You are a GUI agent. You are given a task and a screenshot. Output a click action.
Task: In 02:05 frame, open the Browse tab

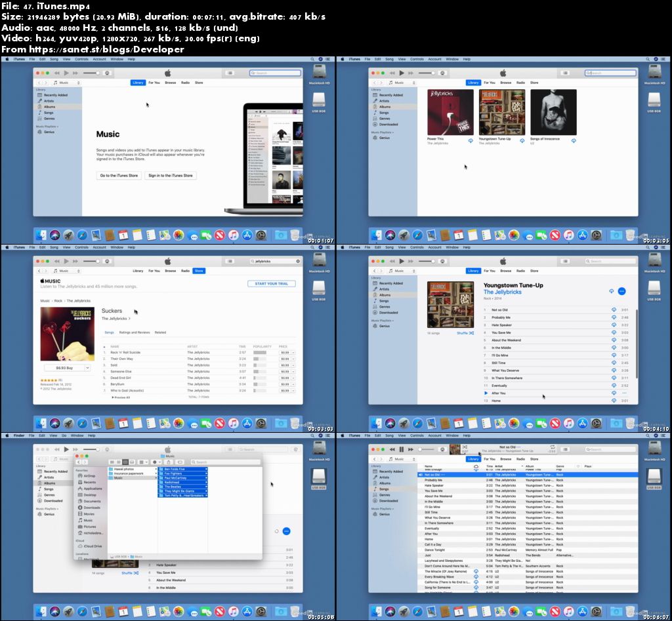506,83
